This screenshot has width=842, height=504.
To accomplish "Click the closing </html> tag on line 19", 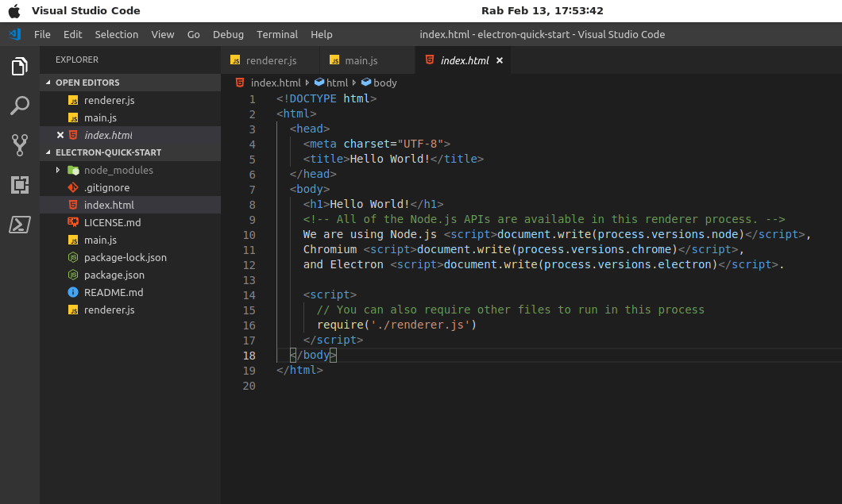I will pyautogui.click(x=299, y=370).
